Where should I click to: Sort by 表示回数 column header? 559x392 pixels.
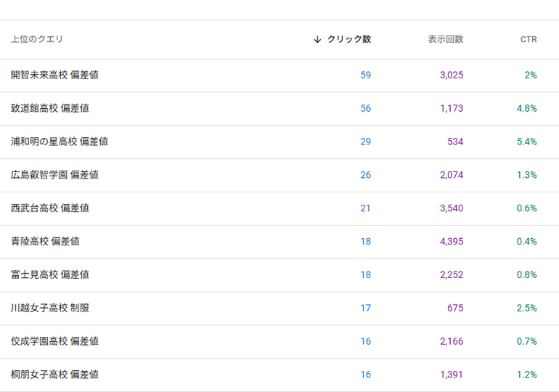[x=445, y=40]
